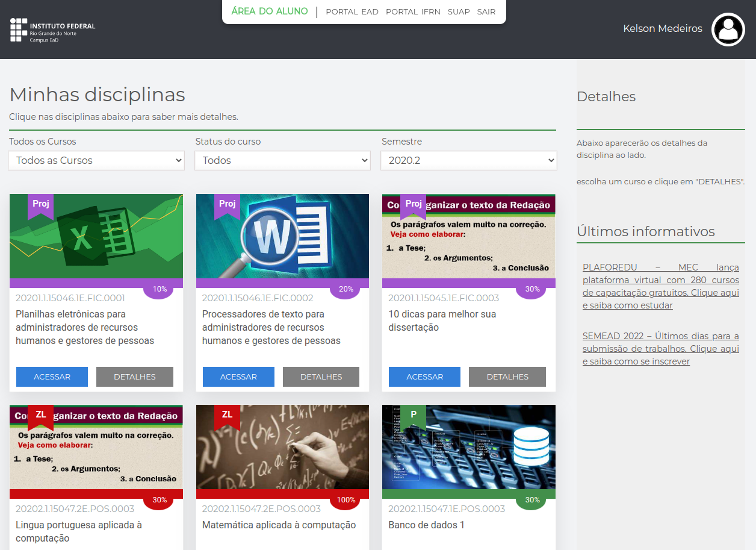Click the 20% progress badge on Processadores de texto
This screenshot has width=756, height=550.
pos(346,289)
